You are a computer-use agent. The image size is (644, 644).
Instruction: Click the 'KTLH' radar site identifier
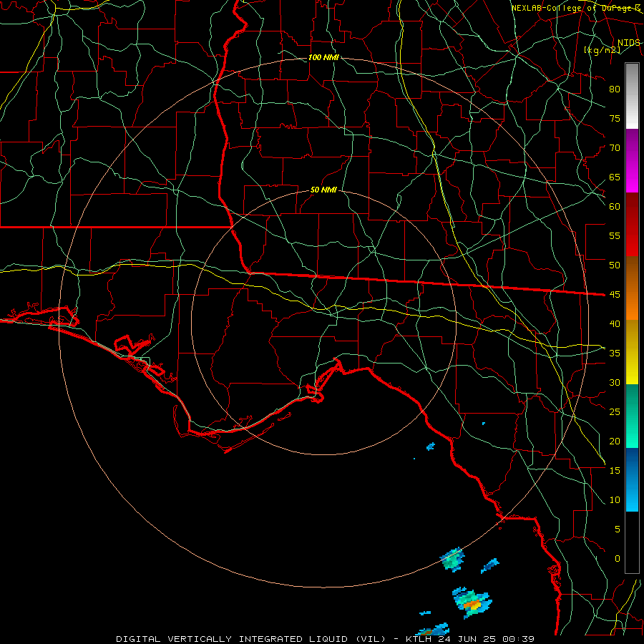(419, 639)
